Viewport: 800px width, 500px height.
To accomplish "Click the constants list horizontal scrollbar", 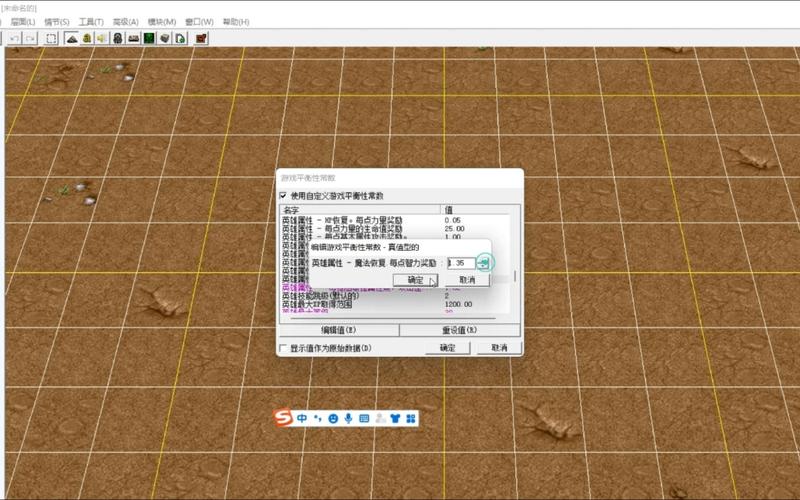I will tap(393, 318).
